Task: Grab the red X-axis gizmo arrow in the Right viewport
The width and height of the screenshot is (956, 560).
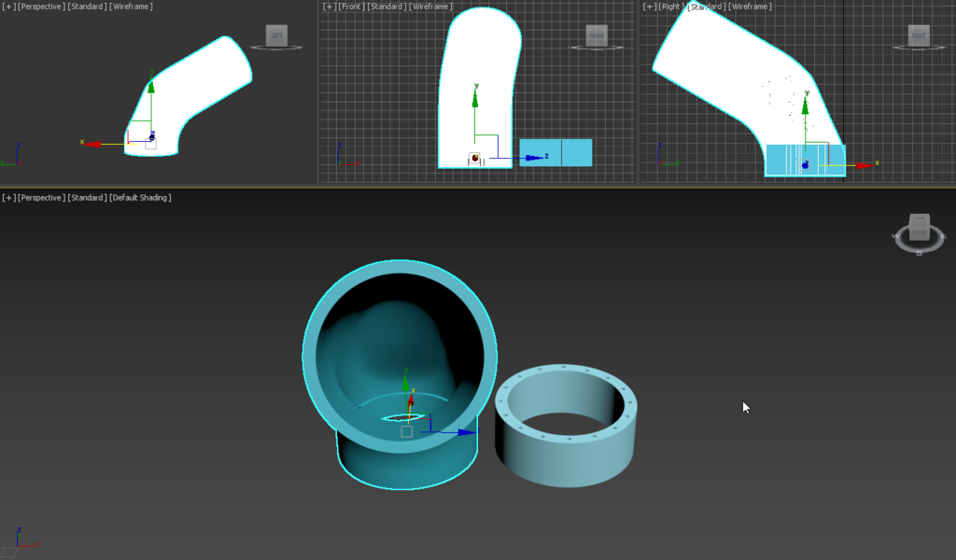Action: 865,165
